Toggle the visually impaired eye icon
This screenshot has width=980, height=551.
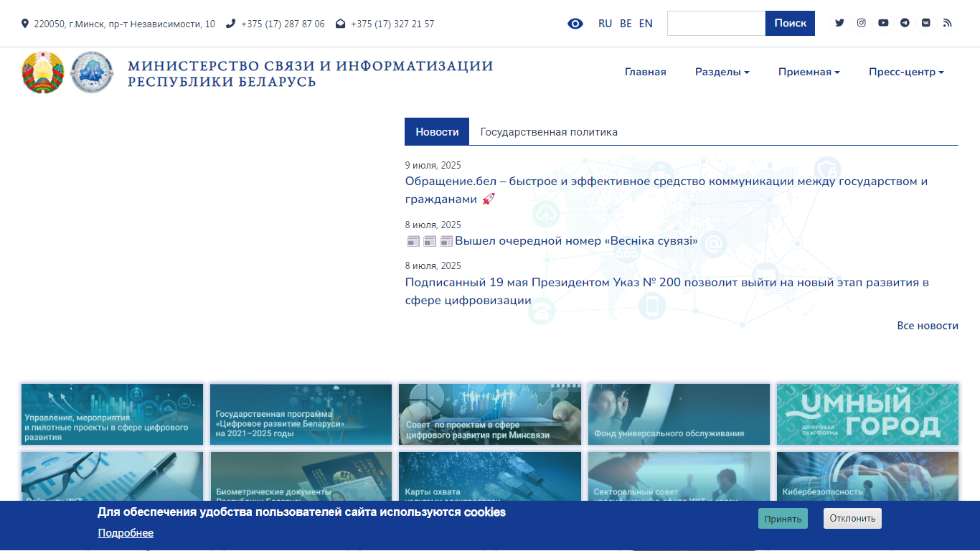575,24
